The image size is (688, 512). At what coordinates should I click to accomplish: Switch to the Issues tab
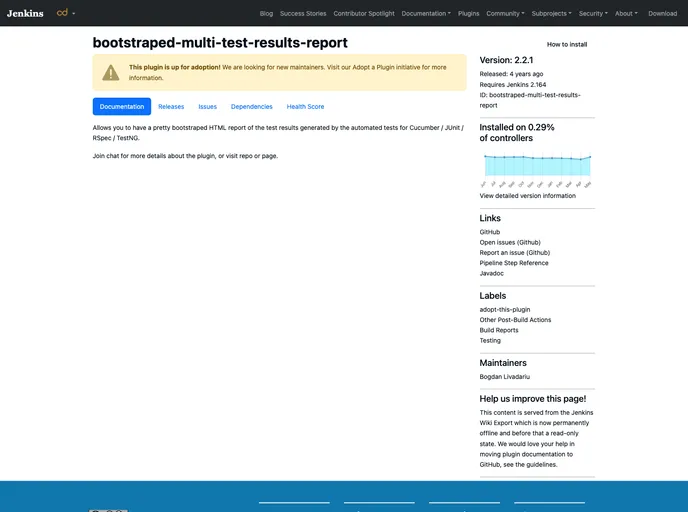(x=207, y=107)
